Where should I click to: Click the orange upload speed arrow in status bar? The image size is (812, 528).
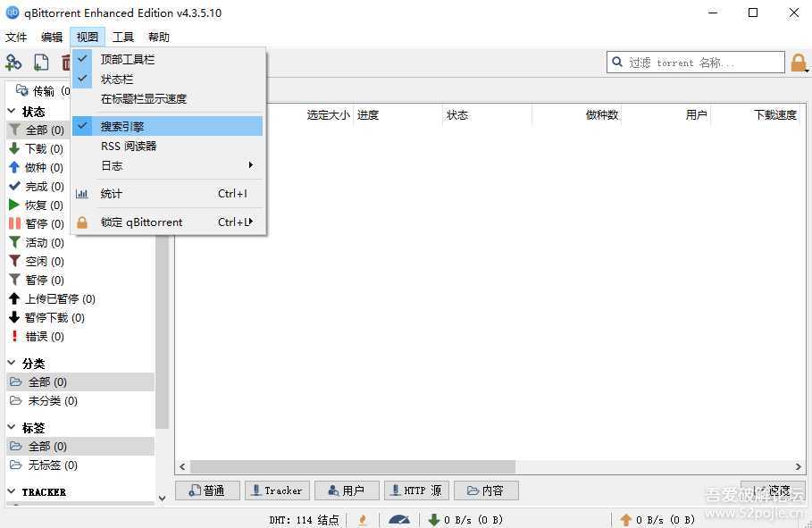[x=626, y=519]
